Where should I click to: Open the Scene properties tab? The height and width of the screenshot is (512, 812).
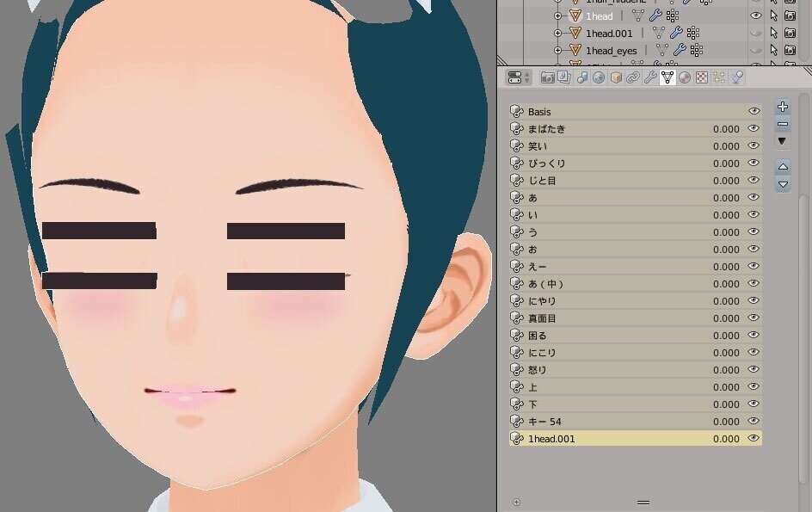point(581,77)
